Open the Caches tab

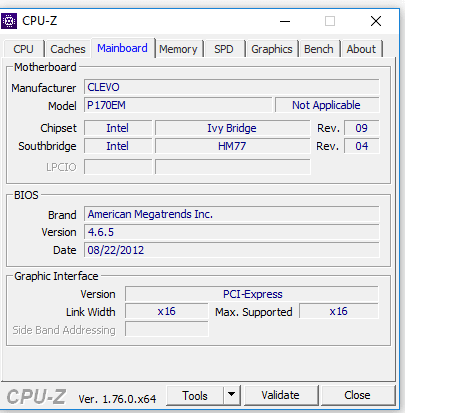[x=68, y=49]
